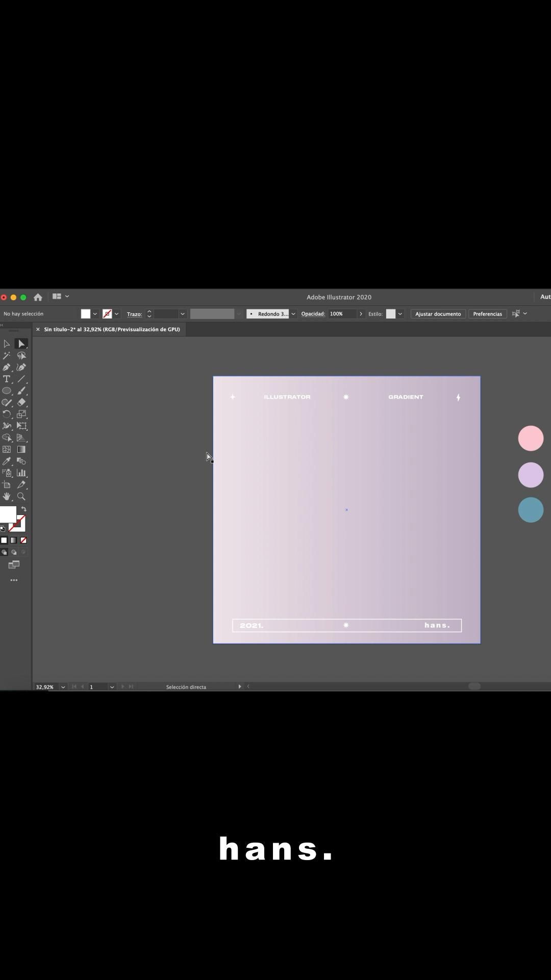This screenshot has width=551, height=980.
Task: Choose the Eraser tool
Action: (x=21, y=403)
